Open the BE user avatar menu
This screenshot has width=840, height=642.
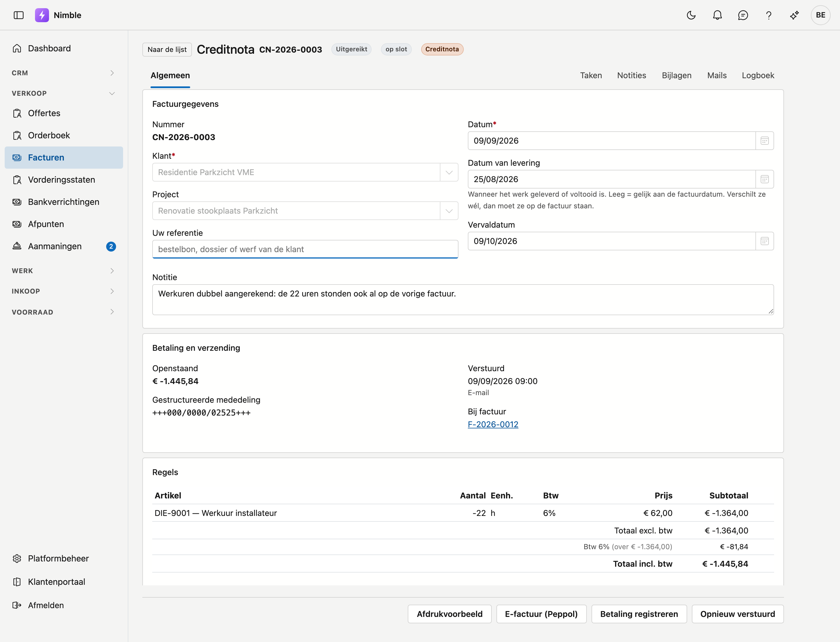tap(820, 15)
